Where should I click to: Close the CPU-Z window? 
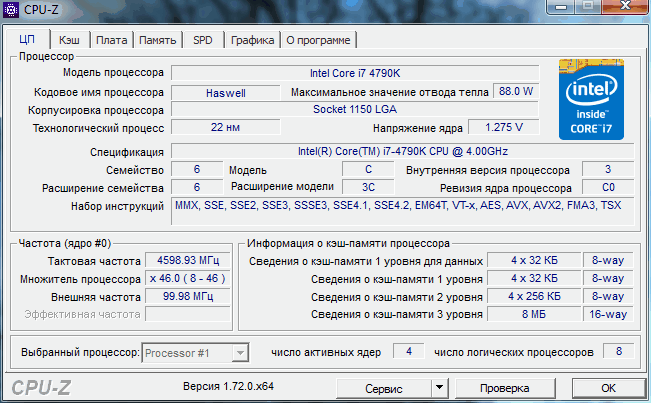click(626, 6)
